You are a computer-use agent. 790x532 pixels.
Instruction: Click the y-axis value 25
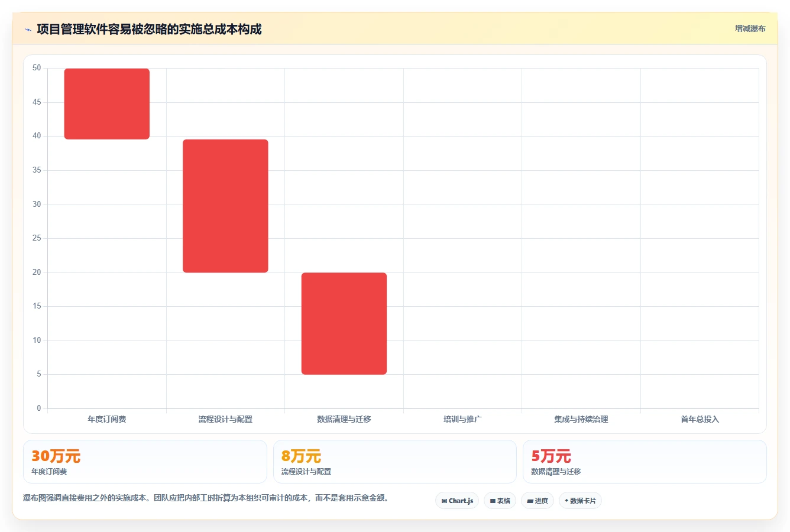point(37,238)
